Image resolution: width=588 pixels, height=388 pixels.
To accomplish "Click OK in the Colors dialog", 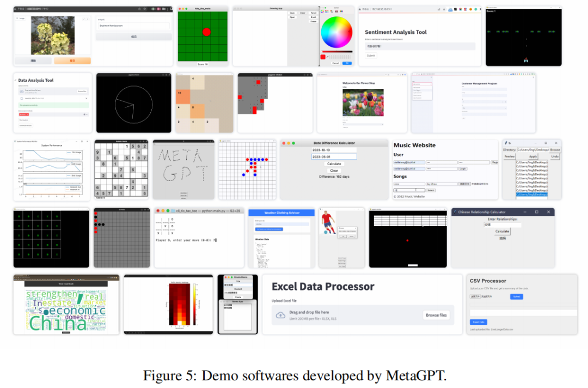I will tap(347, 63).
